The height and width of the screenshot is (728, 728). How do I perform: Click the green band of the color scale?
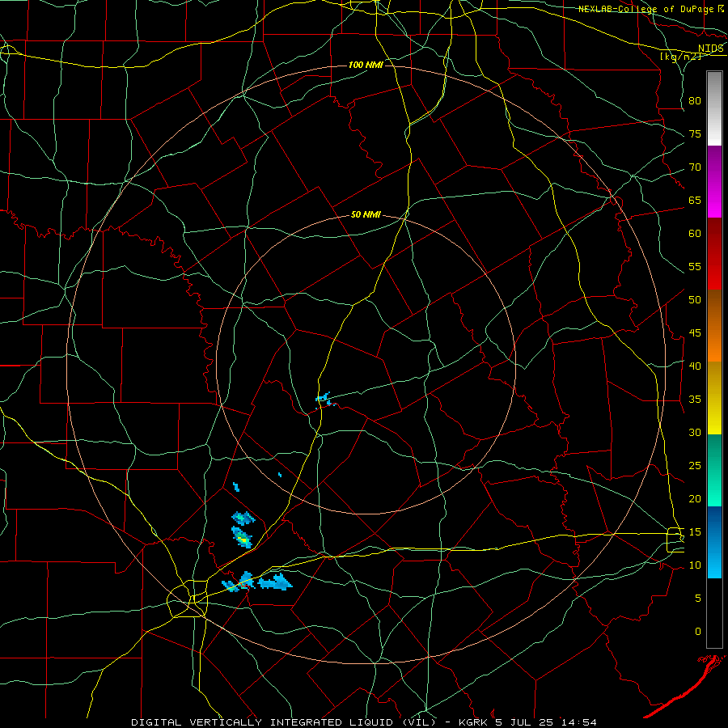tap(714, 470)
